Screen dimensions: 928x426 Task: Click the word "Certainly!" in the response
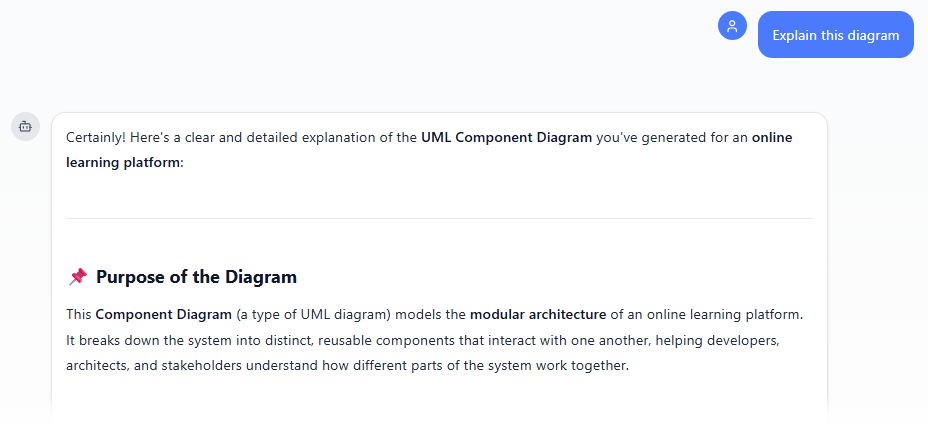[x=97, y=138]
